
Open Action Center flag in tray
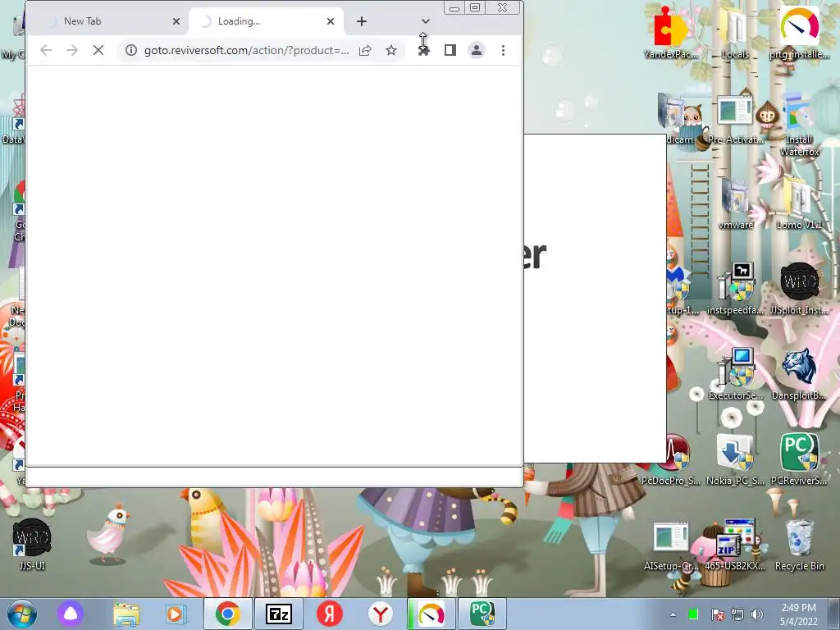(x=717, y=614)
